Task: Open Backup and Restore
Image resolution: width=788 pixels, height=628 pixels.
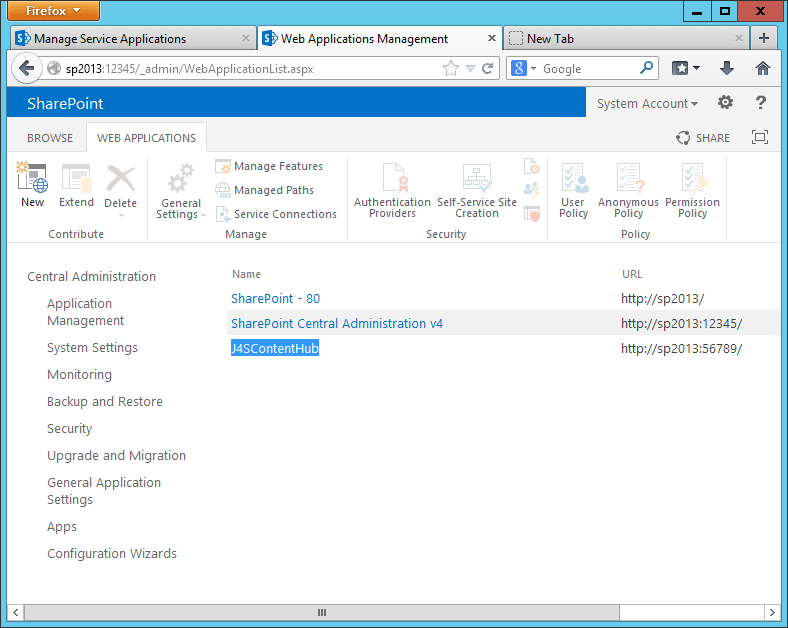Action: click(x=105, y=401)
